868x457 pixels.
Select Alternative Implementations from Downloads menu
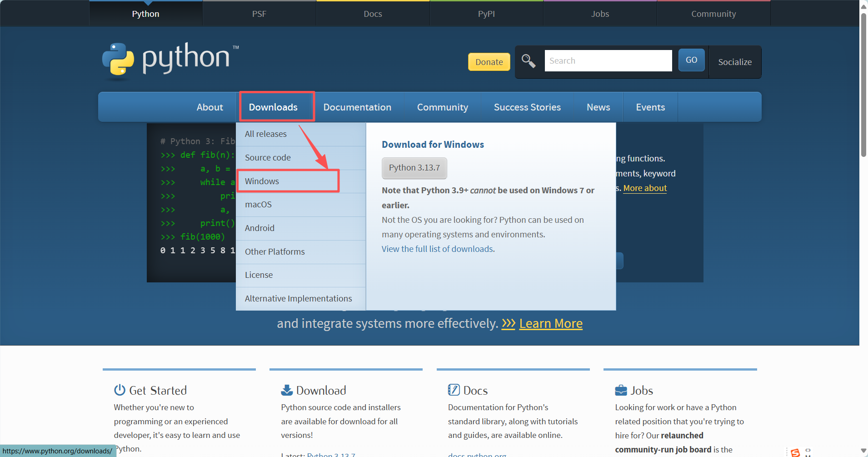(301, 299)
